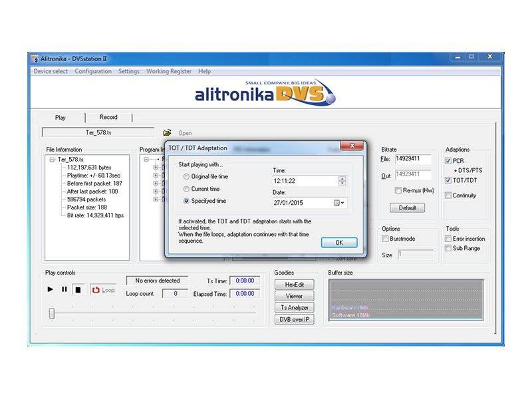Minimize the Alitronika DVSstation II window
Image resolution: width=532 pixels, height=399 pixels.
tap(458, 57)
